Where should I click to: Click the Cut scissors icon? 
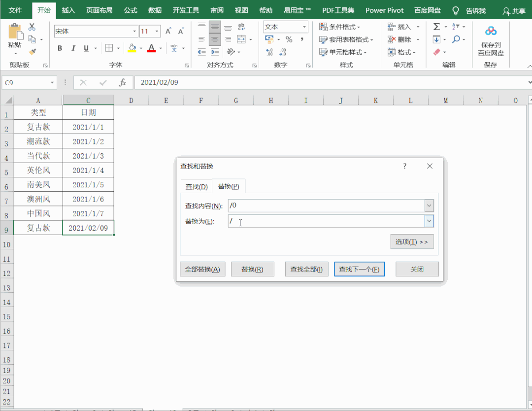tap(32, 27)
